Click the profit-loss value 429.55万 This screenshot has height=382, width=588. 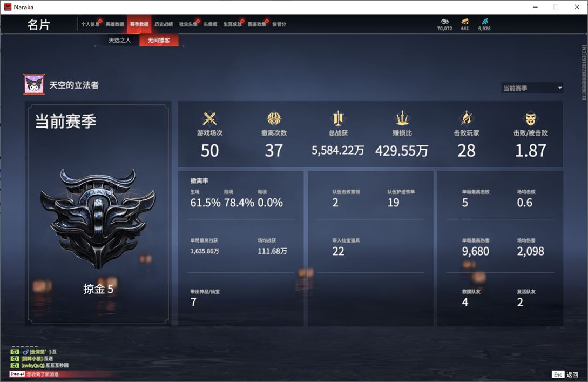pos(402,151)
